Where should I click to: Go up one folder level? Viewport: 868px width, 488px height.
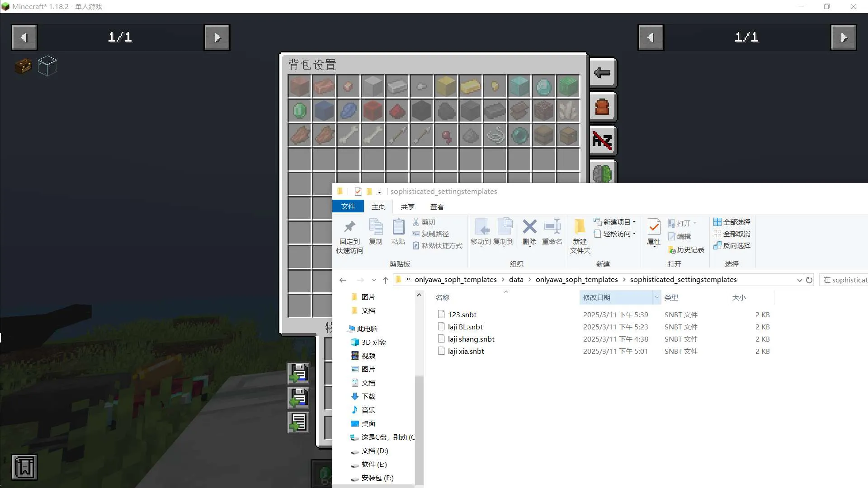386,280
